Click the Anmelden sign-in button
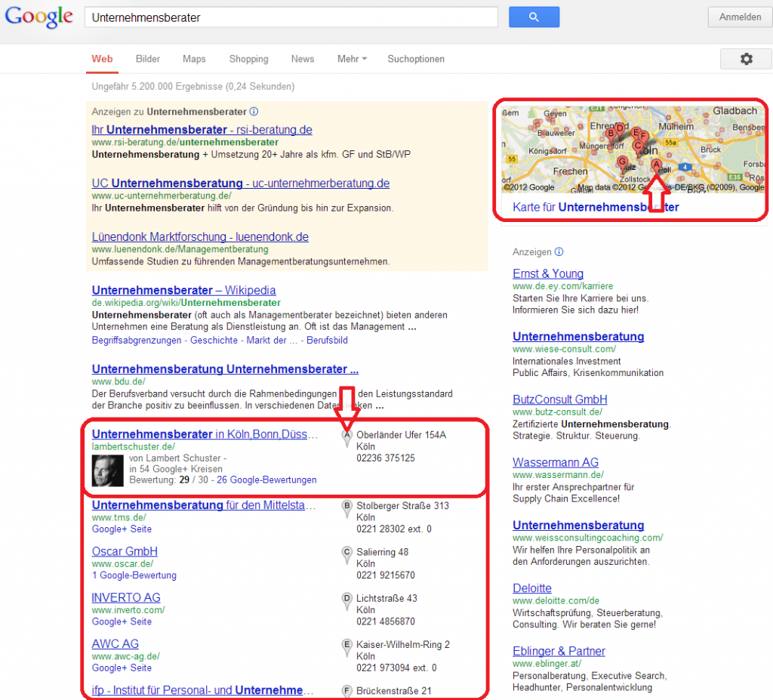The image size is (773, 700). click(740, 17)
